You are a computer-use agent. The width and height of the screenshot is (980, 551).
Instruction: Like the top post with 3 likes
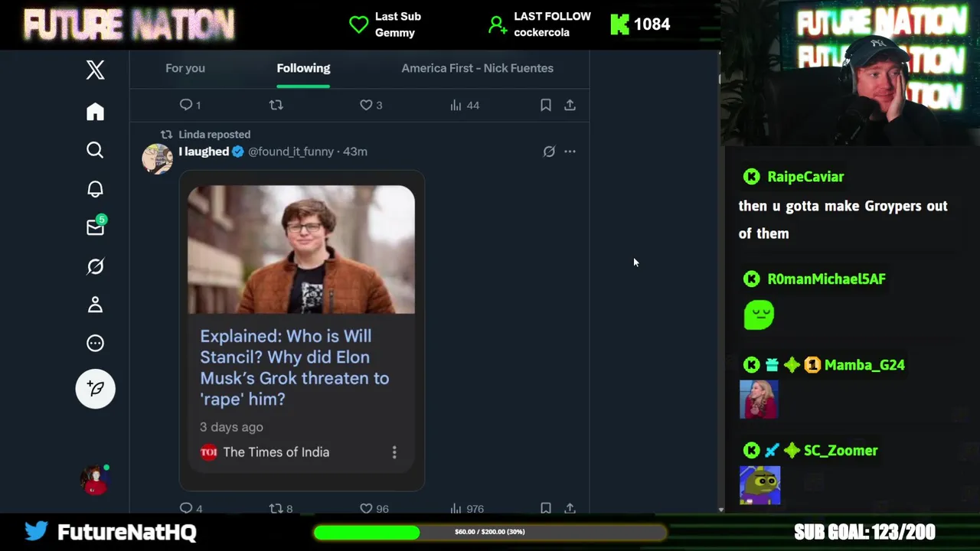click(371, 105)
